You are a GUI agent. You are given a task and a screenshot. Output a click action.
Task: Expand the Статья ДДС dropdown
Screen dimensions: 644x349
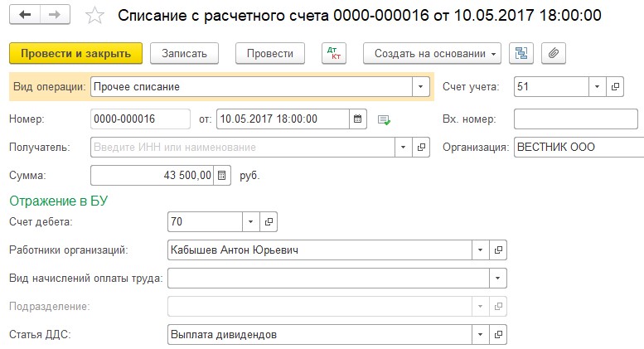pos(480,334)
